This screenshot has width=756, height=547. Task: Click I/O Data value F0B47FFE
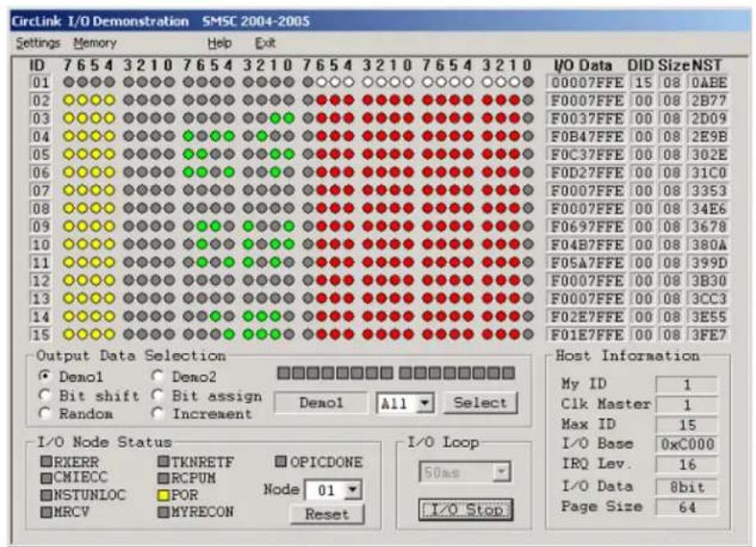pos(586,137)
